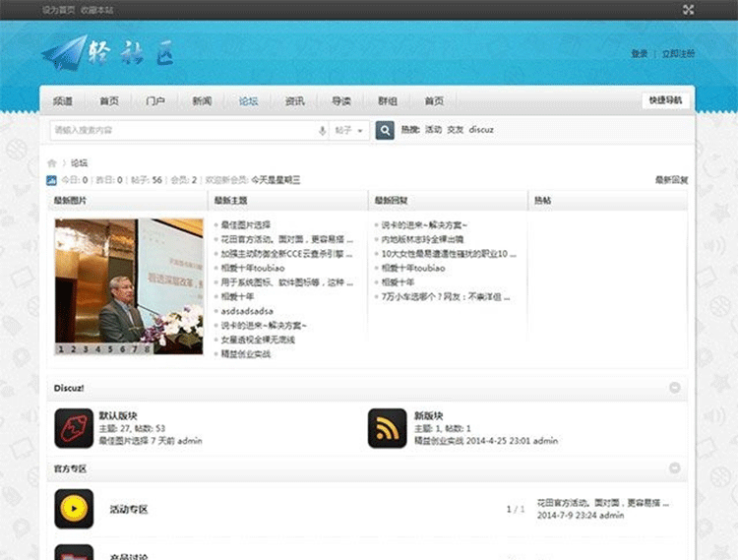The image size is (738, 560).
Task: Select the 群组 navigation tab
Action: [388, 101]
